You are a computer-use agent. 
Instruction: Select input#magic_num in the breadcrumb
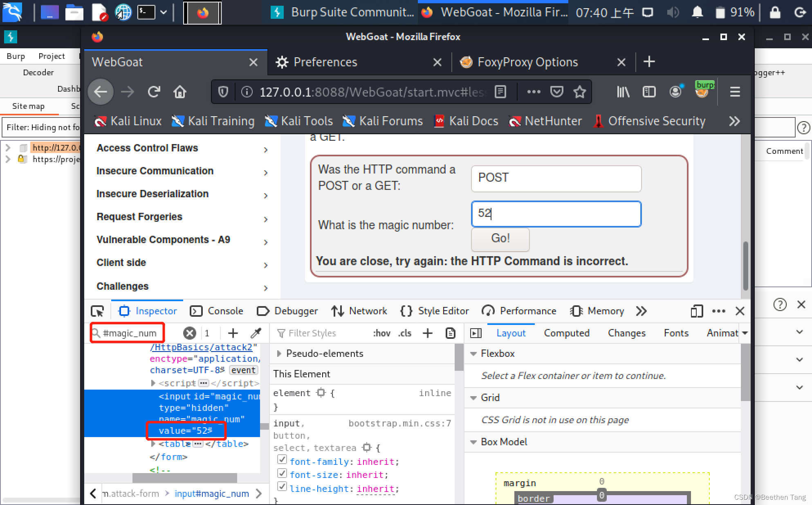click(x=212, y=494)
